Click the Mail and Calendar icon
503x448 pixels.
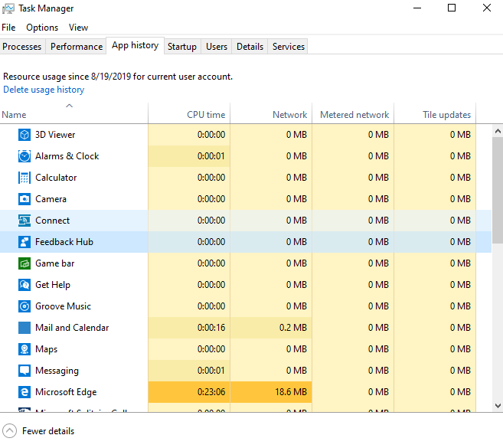24,328
